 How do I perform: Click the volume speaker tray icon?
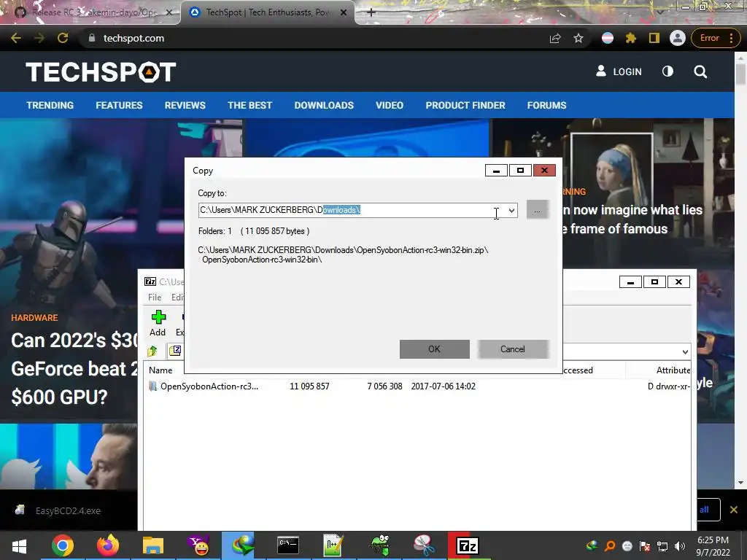pos(680,545)
